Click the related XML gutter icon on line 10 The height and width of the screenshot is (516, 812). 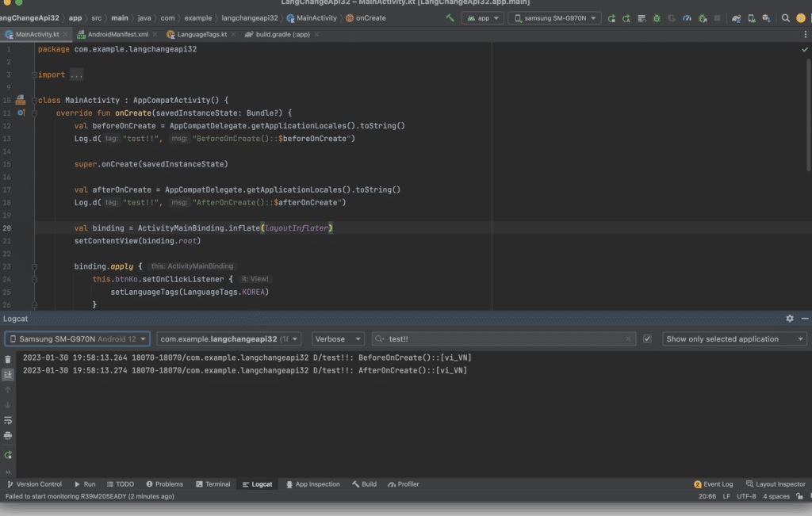tap(20, 100)
